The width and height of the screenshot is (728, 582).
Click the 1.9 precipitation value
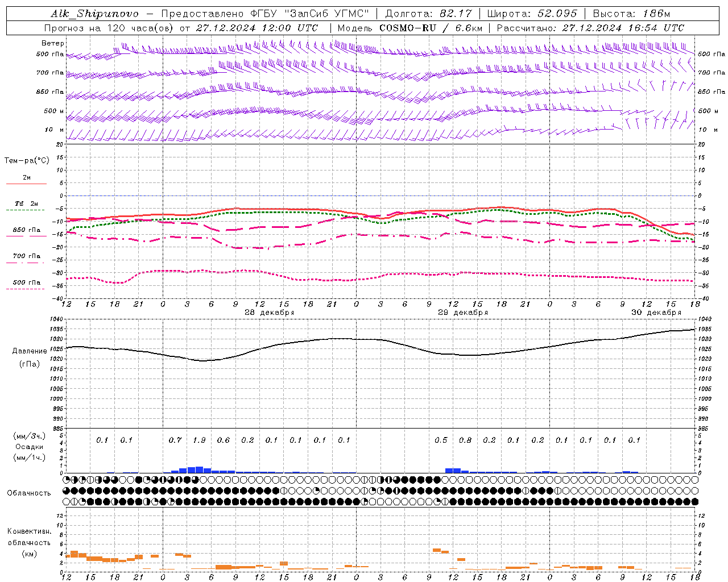199,440
